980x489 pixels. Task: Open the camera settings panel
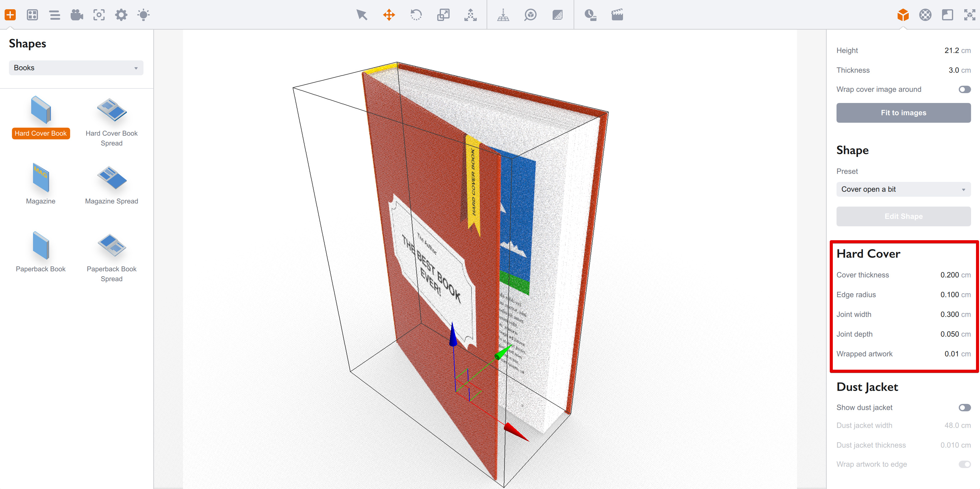click(x=77, y=15)
